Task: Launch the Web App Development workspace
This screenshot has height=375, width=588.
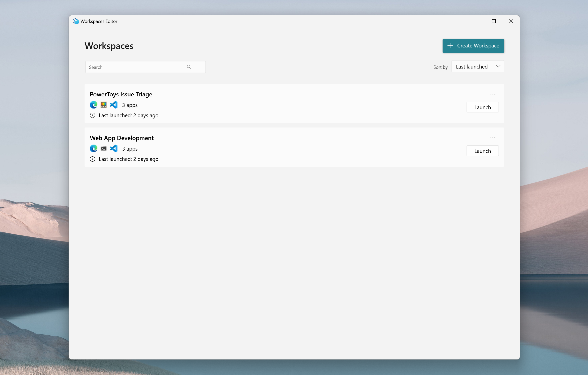Action: 482,151
